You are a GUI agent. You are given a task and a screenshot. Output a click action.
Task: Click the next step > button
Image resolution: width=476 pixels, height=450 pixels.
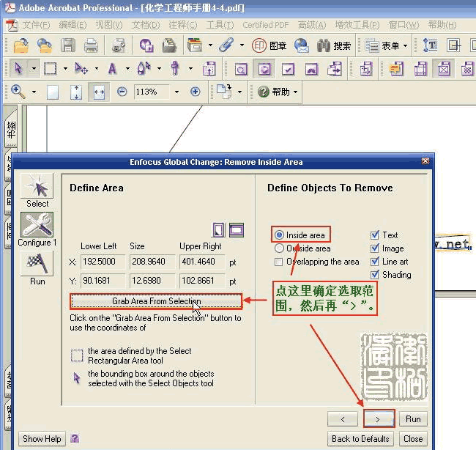(x=379, y=418)
